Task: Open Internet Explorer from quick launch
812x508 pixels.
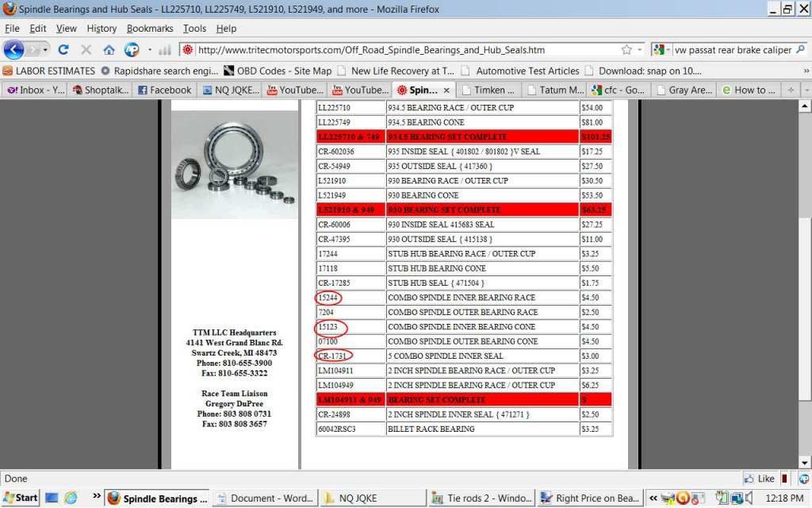Action: click(x=71, y=498)
